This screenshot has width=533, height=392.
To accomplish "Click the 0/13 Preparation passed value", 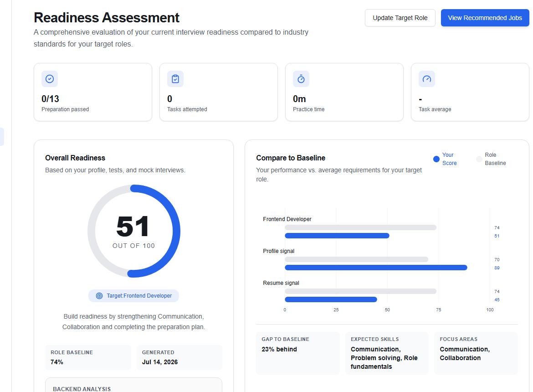I will (x=50, y=99).
